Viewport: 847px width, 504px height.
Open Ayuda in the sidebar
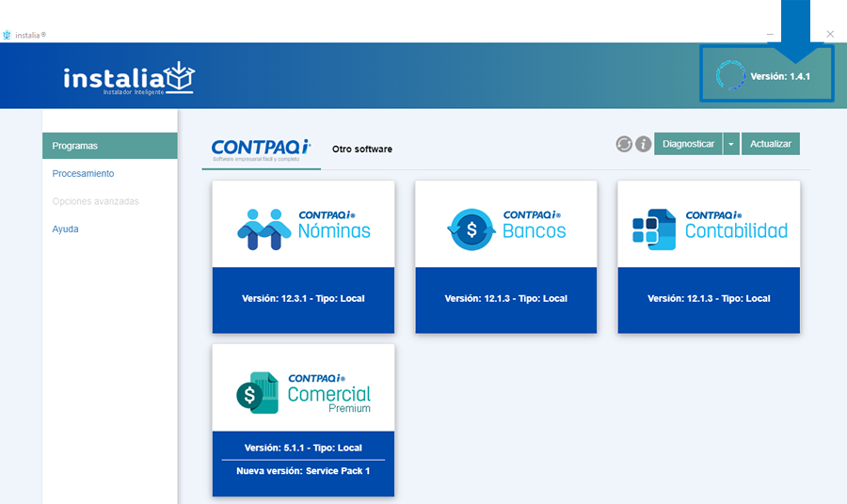65,228
